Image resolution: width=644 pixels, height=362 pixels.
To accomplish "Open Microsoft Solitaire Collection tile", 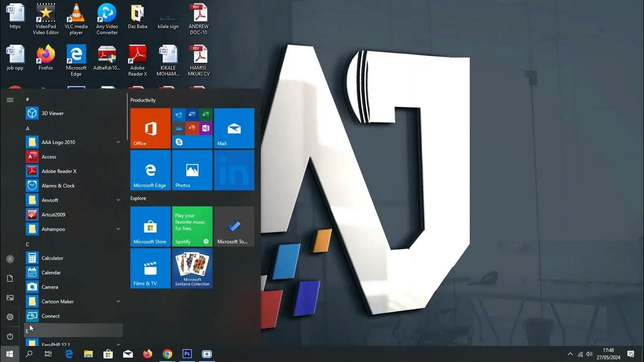I will tap(192, 268).
